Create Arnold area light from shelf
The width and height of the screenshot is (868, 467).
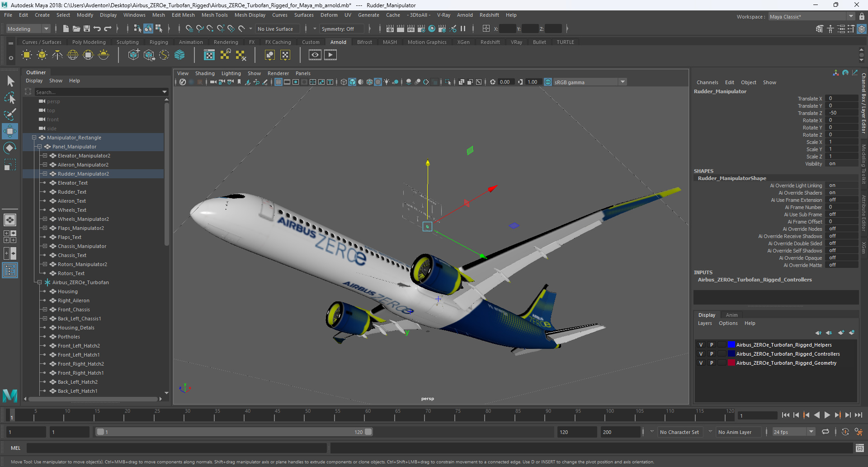27,55
